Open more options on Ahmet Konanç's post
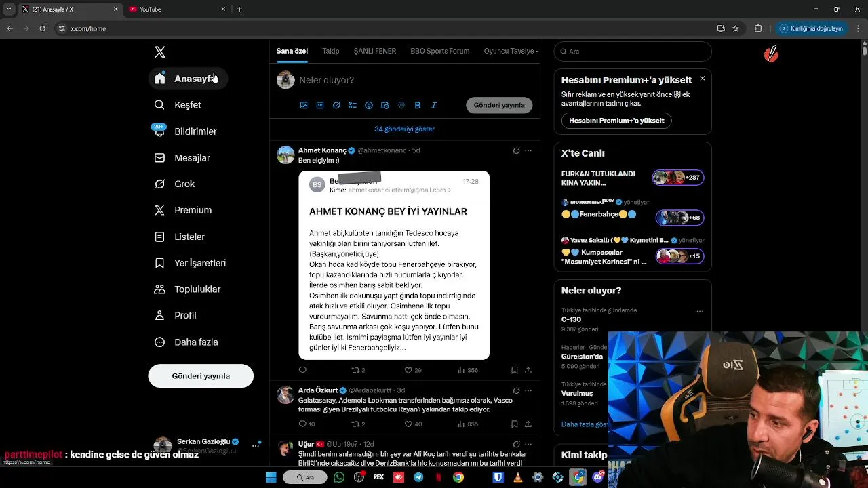The image size is (868, 488). [x=528, y=150]
